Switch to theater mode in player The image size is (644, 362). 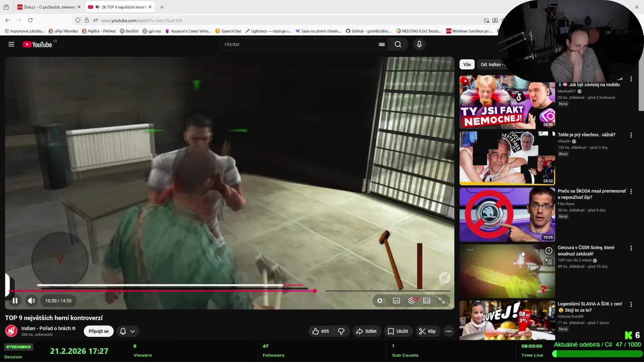click(x=427, y=301)
